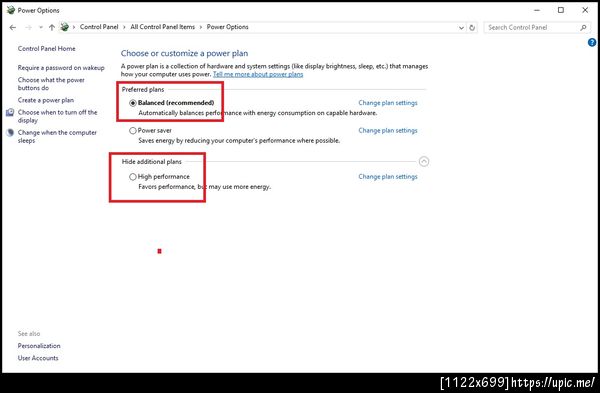Image resolution: width=600 pixels, height=393 pixels.
Task: Collapse additional plans with circular chevron
Action: tap(424, 161)
